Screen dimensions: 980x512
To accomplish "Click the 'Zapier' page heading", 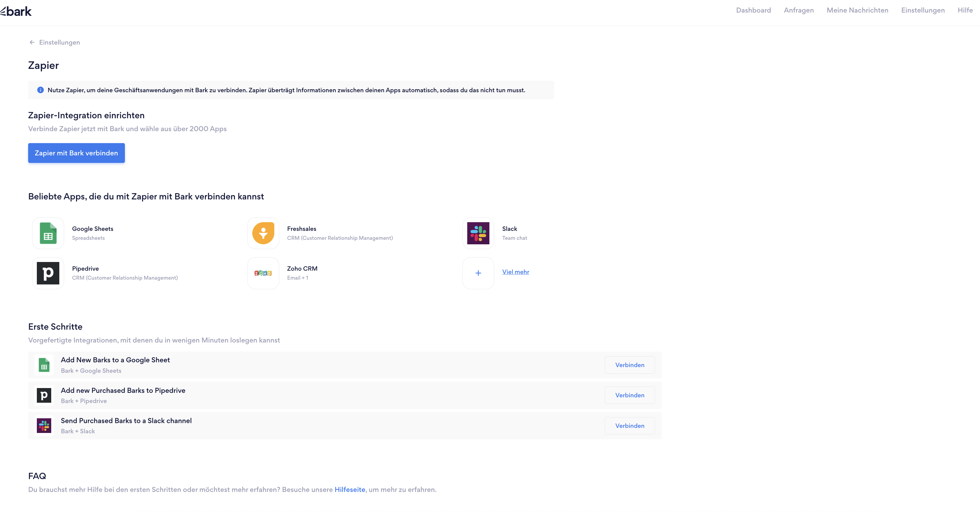I will 43,66.
